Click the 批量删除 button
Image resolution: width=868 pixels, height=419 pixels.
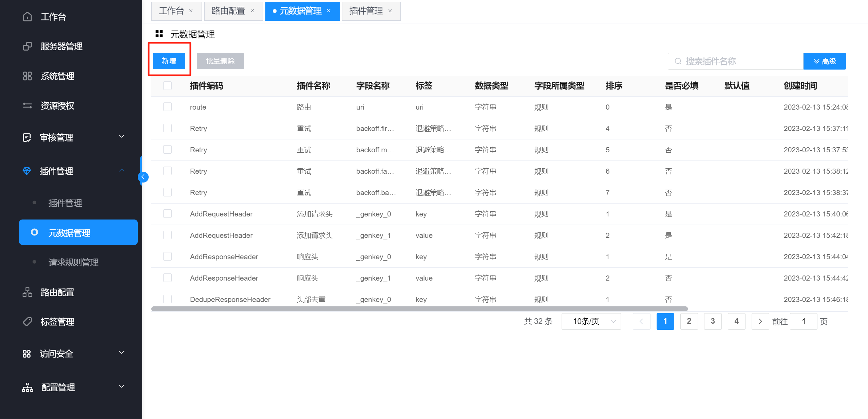coord(220,61)
